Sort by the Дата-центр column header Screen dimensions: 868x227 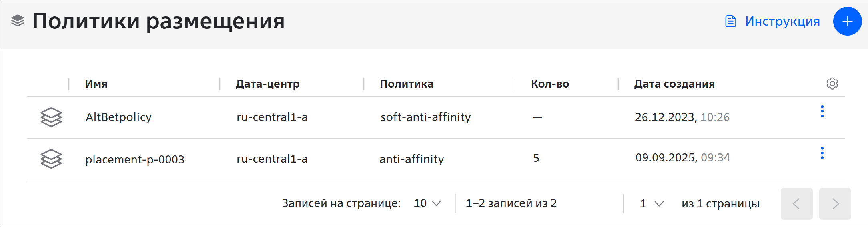pos(267,84)
